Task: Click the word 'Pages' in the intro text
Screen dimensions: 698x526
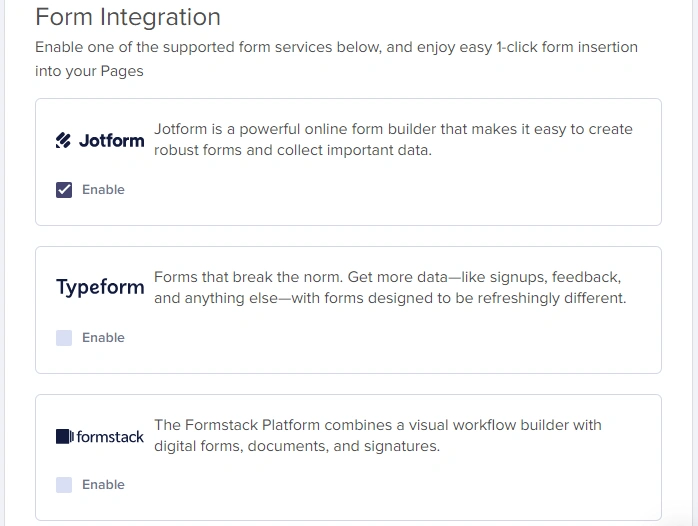Action: click(120, 71)
